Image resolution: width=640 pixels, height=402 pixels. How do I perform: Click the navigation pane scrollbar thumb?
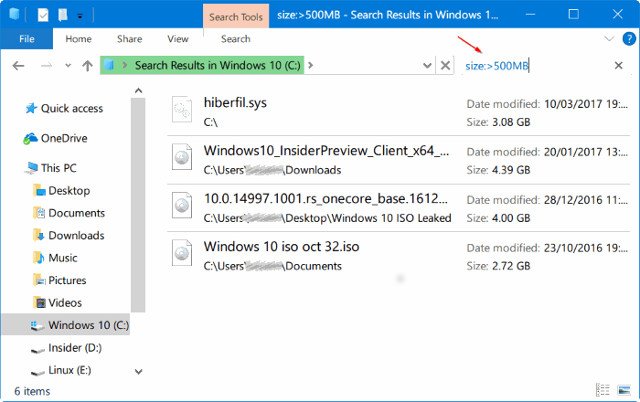pos(138,205)
